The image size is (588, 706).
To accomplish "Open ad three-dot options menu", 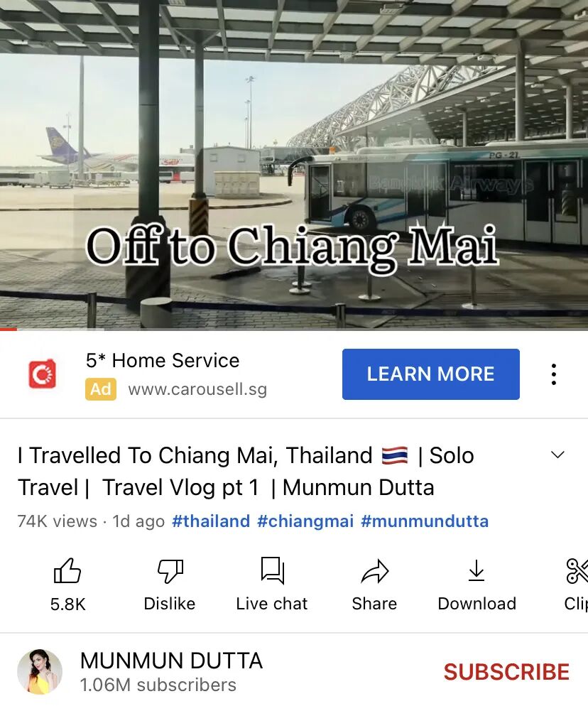I will click(554, 374).
